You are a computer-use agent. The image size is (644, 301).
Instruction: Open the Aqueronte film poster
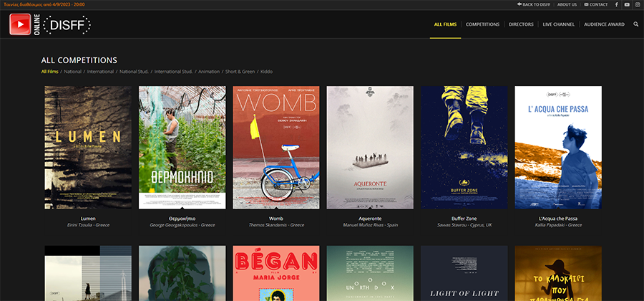click(370, 147)
